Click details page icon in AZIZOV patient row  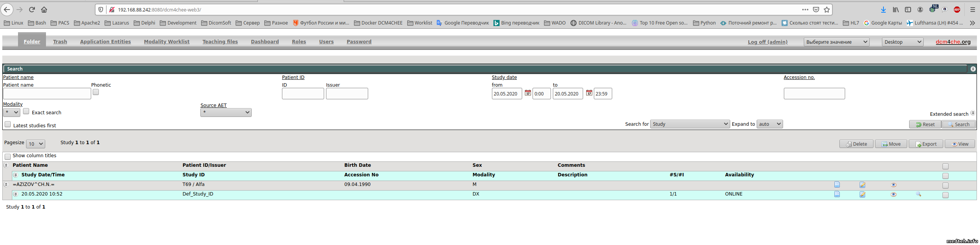pos(837,185)
